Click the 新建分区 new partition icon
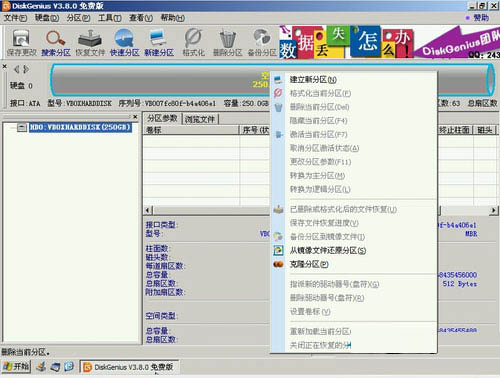Image resolution: width=500 pixels, height=378 pixels. (159, 42)
